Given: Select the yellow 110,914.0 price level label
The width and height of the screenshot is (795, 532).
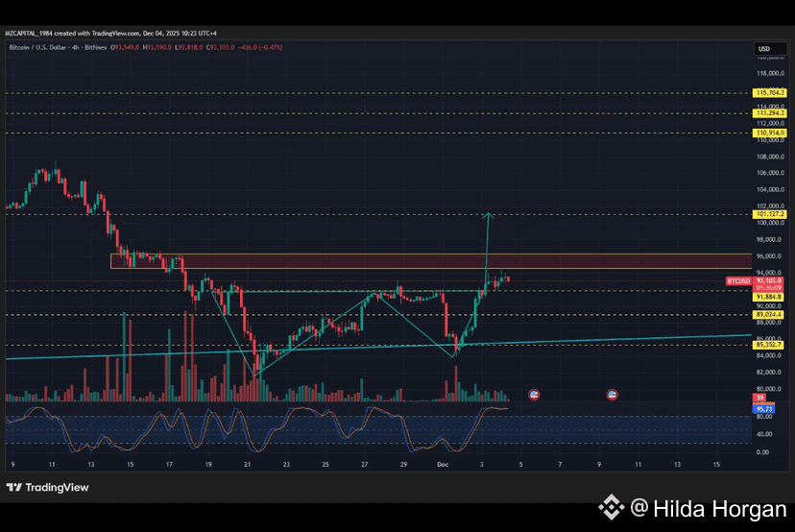Looking at the screenshot, I should (x=770, y=133).
